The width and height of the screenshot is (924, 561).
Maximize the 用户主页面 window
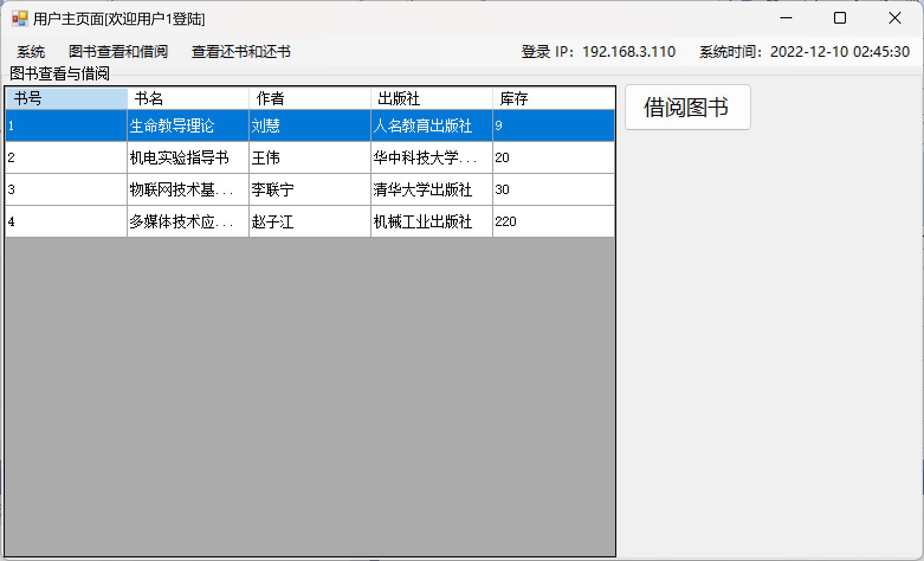tap(840, 18)
